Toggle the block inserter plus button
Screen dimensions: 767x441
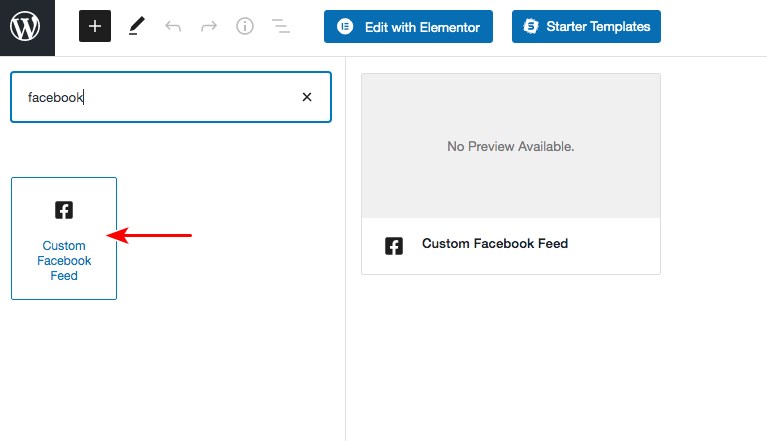click(95, 26)
